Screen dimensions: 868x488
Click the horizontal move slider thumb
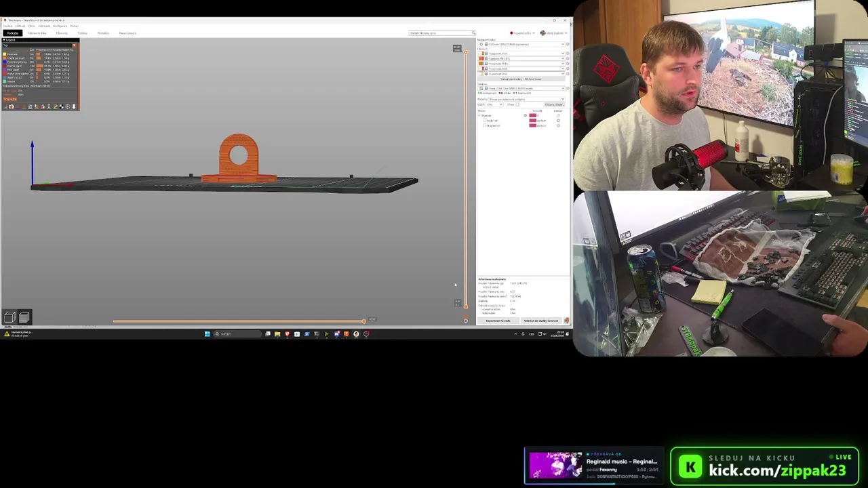click(x=363, y=321)
